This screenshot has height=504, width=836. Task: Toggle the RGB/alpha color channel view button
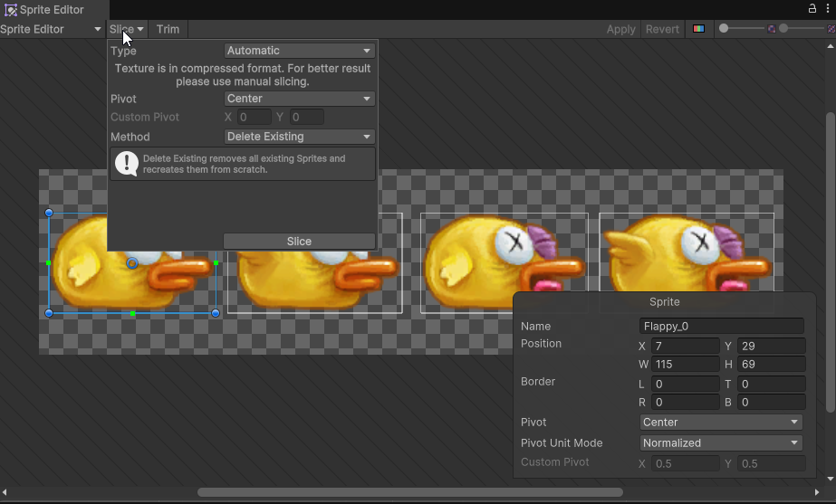pos(698,29)
